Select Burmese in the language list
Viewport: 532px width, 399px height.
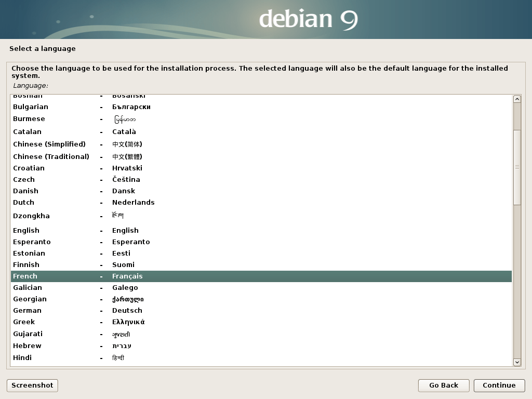[261, 119]
